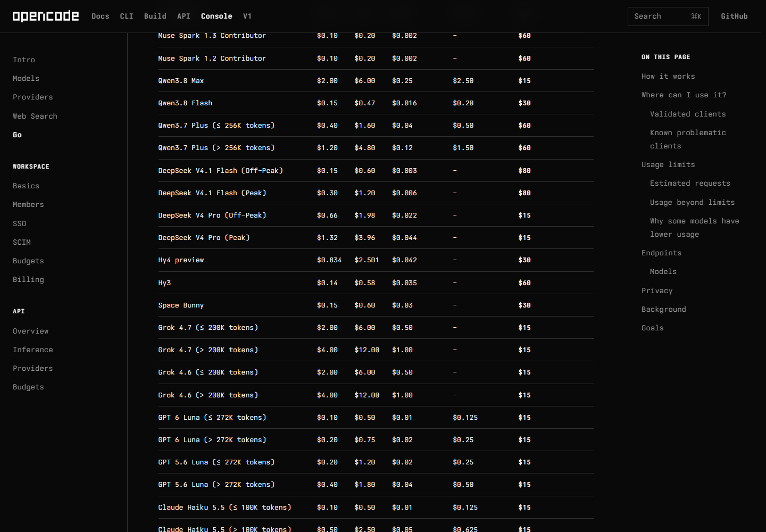
Task: Switch to V1 docs in the header
Action: [247, 16]
